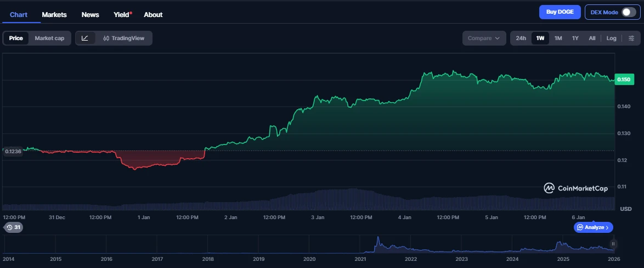The image size is (644, 268).
Task: Click the 0.11 price axis label
Action: click(622, 187)
